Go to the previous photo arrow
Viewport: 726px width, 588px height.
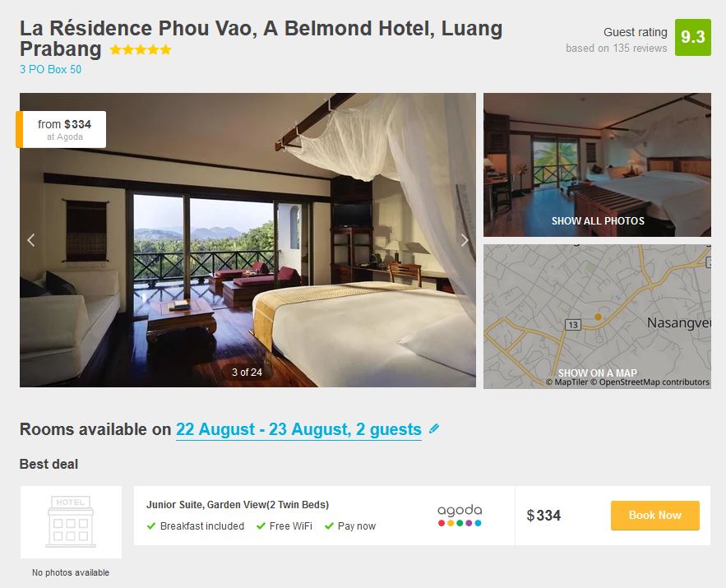31,240
